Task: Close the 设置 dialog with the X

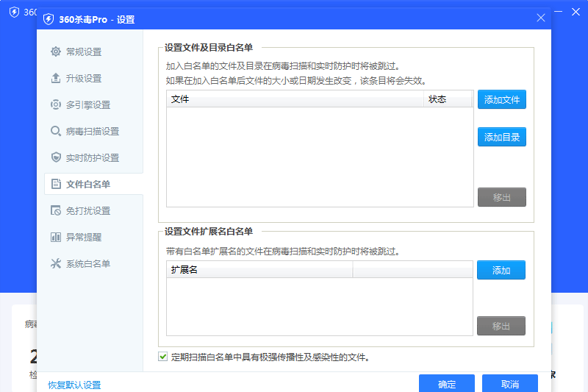Action: (x=540, y=18)
